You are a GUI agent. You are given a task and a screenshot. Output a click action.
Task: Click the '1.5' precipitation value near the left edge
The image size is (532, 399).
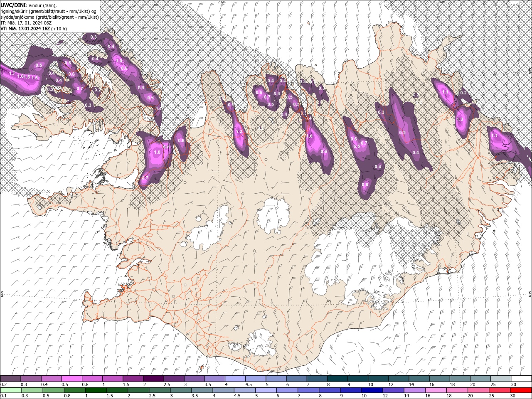(26, 77)
